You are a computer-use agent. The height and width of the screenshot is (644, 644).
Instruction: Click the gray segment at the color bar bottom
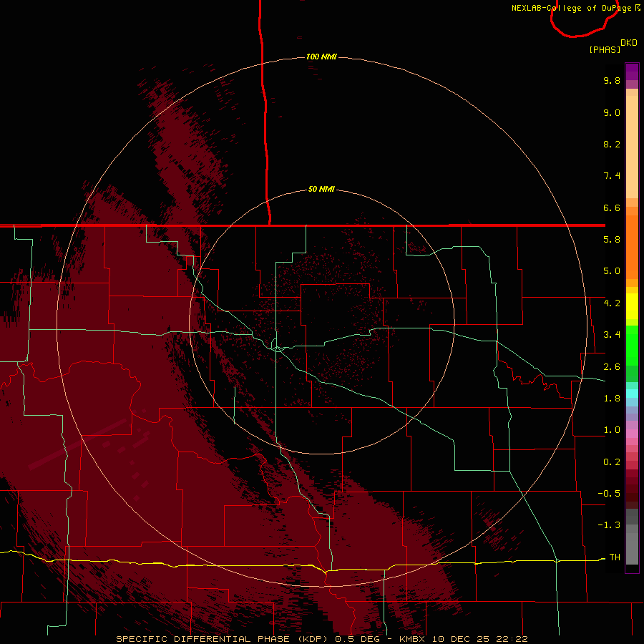tap(632, 546)
